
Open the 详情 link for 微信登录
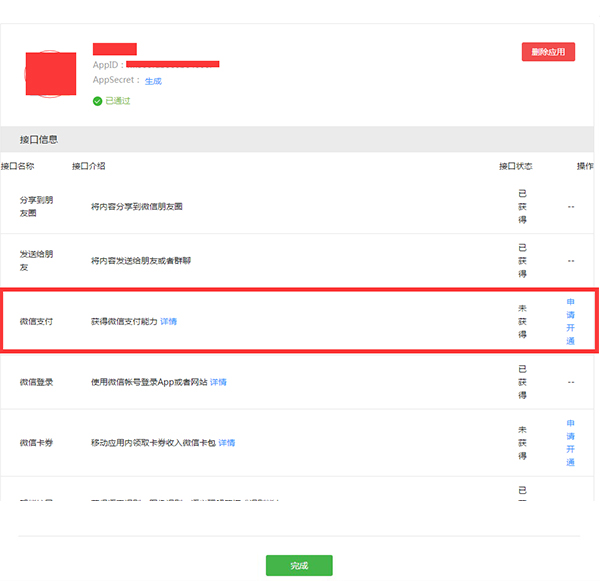coord(218,382)
